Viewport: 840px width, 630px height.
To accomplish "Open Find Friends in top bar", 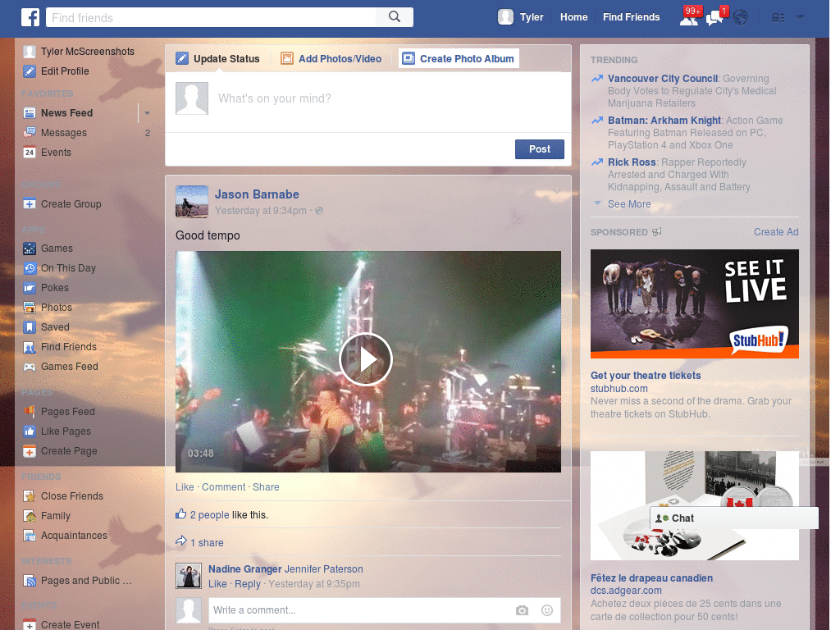I will (631, 17).
